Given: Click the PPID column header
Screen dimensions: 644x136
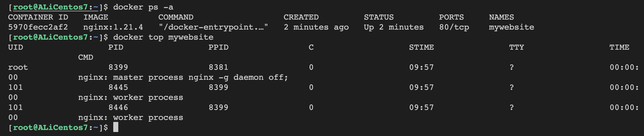Looking at the screenshot, I should pyautogui.click(x=218, y=47).
